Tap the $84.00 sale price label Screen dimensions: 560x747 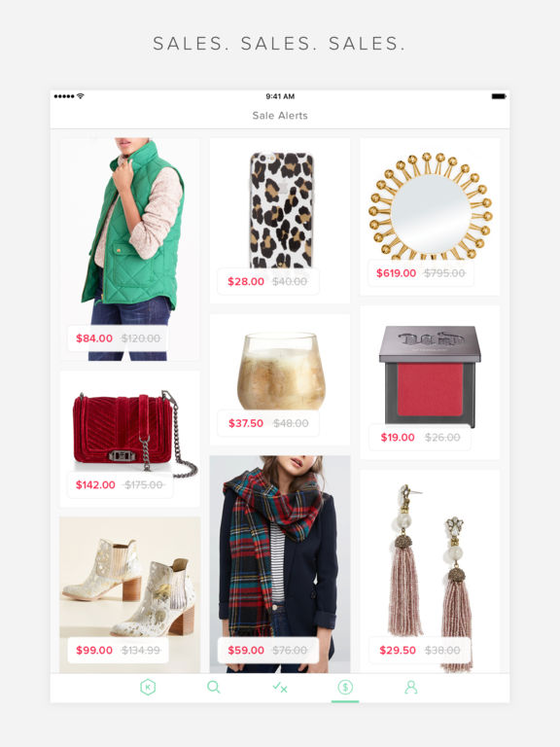click(x=94, y=338)
